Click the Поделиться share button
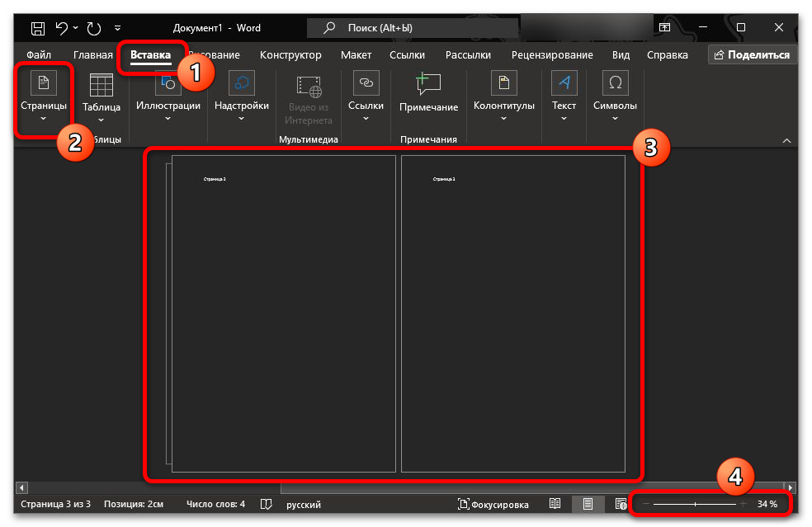Screen dimensions: 812x527 click(x=752, y=55)
